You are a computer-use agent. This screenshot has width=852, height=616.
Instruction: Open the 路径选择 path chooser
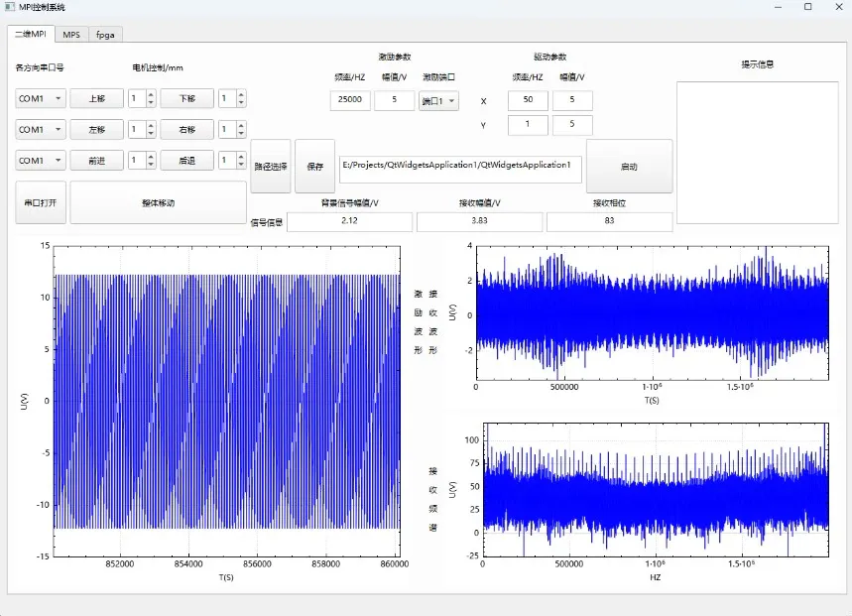point(271,167)
